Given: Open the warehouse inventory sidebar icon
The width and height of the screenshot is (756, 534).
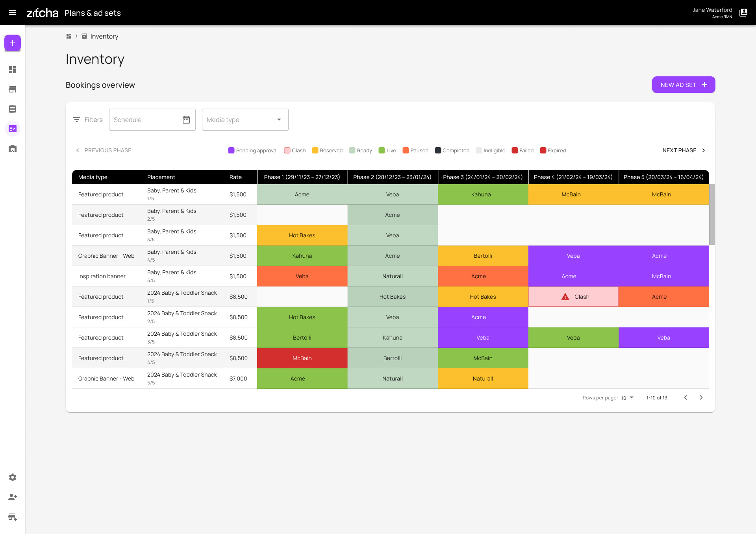Looking at the screenshot, I should point(13,148).
